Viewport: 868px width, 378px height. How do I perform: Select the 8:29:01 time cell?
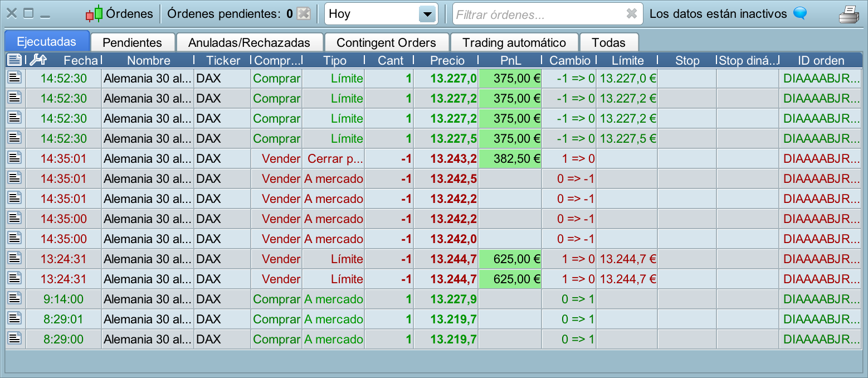point(64,319)
